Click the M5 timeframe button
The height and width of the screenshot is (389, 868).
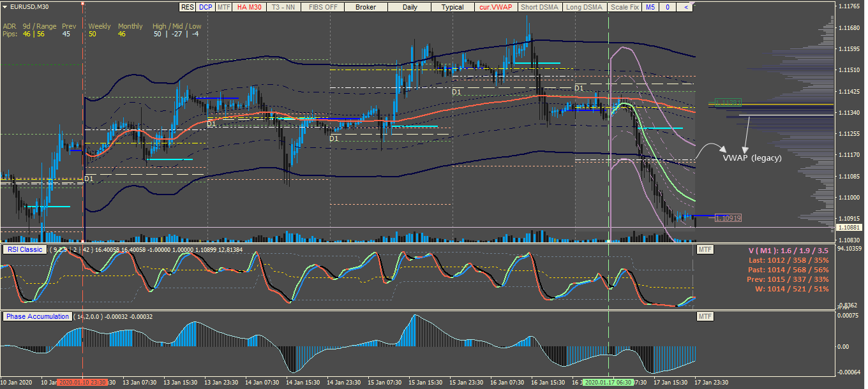coord(650,8)
